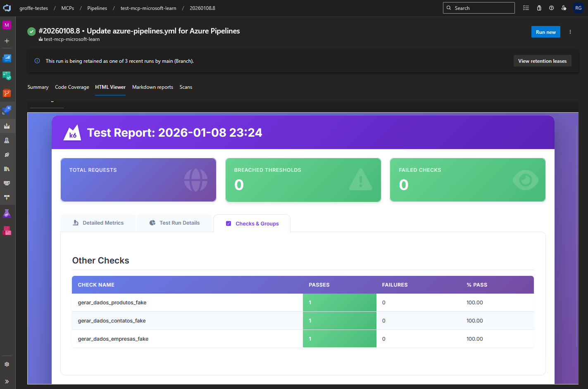This screenshot has width=588, height=389.
Task: Click the % PASS column header
Action: (x=477, y=285)
